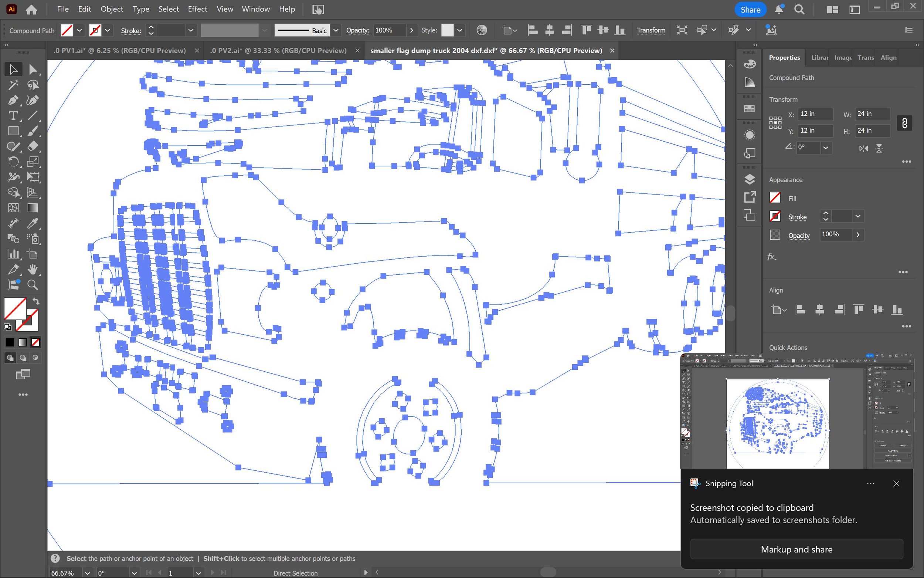Click the Recolor Artwork icon

point(482,30)
